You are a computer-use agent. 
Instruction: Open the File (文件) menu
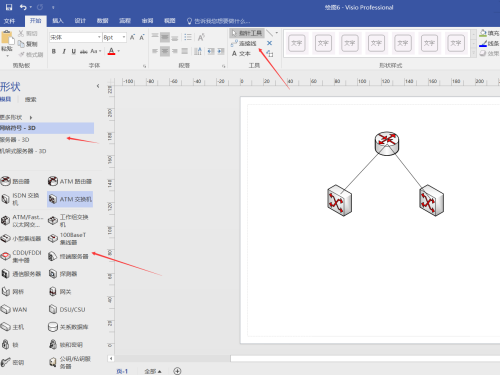(x=9, y=21)
